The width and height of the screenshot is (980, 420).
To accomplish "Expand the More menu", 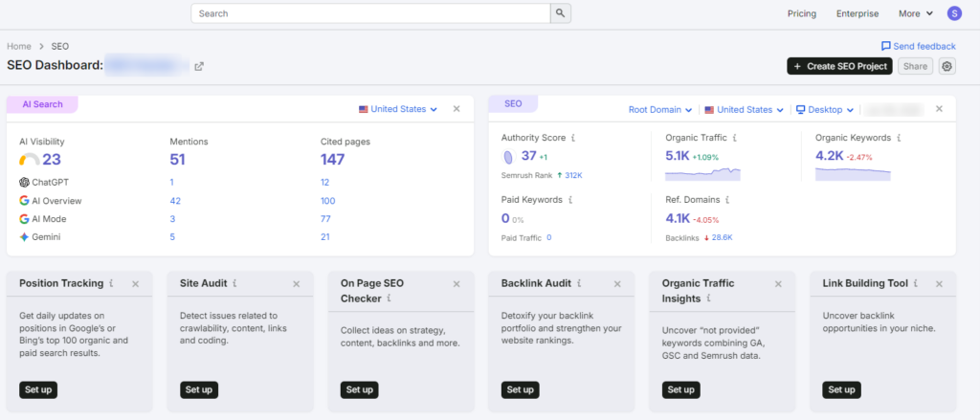I will click(916, 13).
